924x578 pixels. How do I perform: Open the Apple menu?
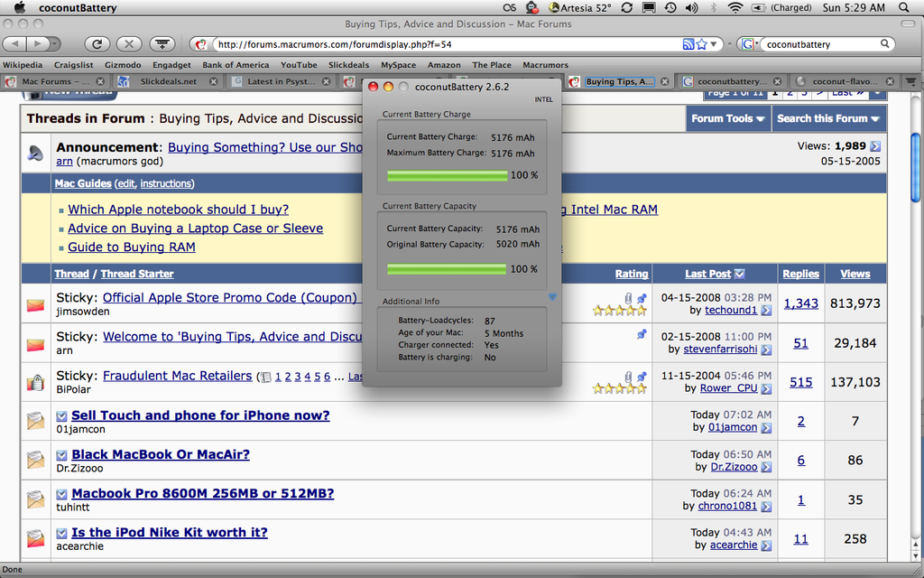[19, 7]
